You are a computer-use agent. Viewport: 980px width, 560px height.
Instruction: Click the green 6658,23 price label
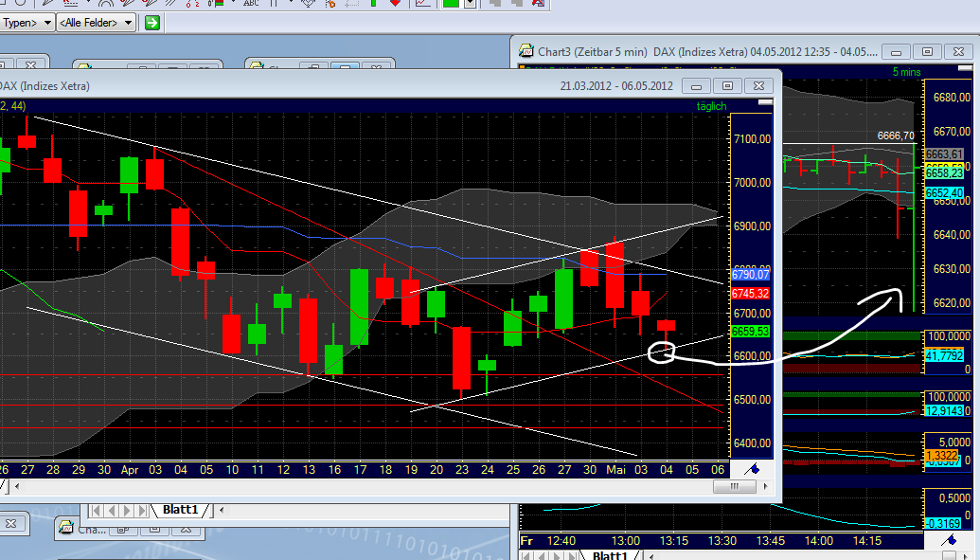[x=944, y=172]
